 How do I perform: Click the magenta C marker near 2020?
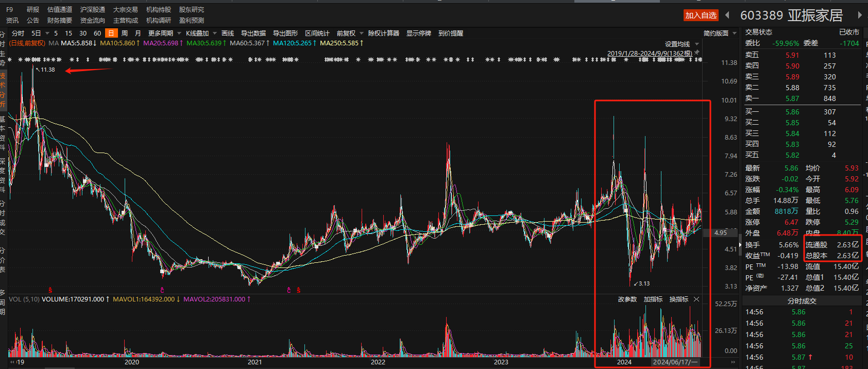tap(162, 290)
